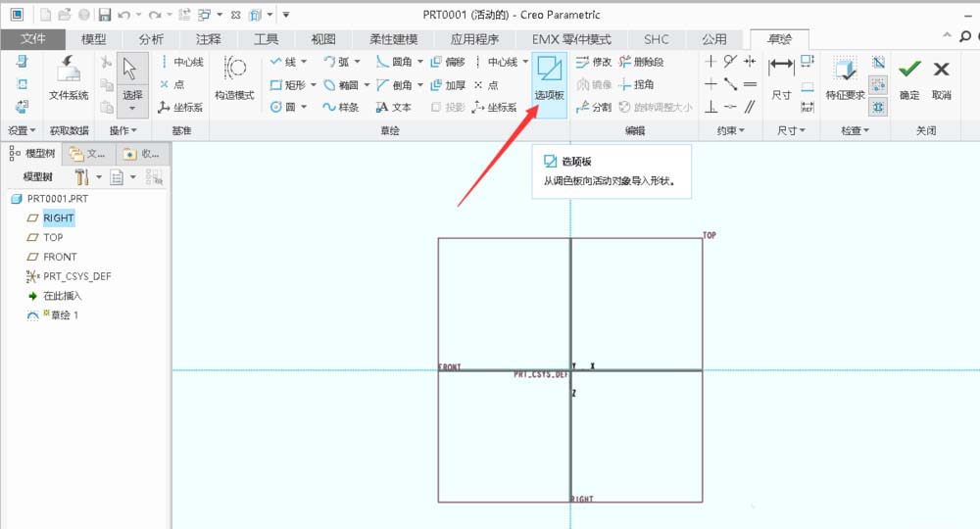Click the 分割 divide tool

tap(594, 108)
